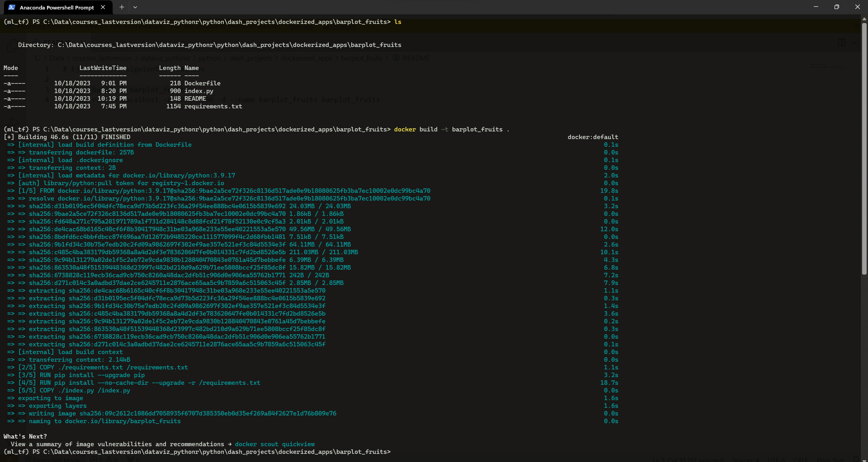Viewport: 868px width, 462px height.
Task: Click the 'docker scout quickview' text
Action: click(275, 444)
